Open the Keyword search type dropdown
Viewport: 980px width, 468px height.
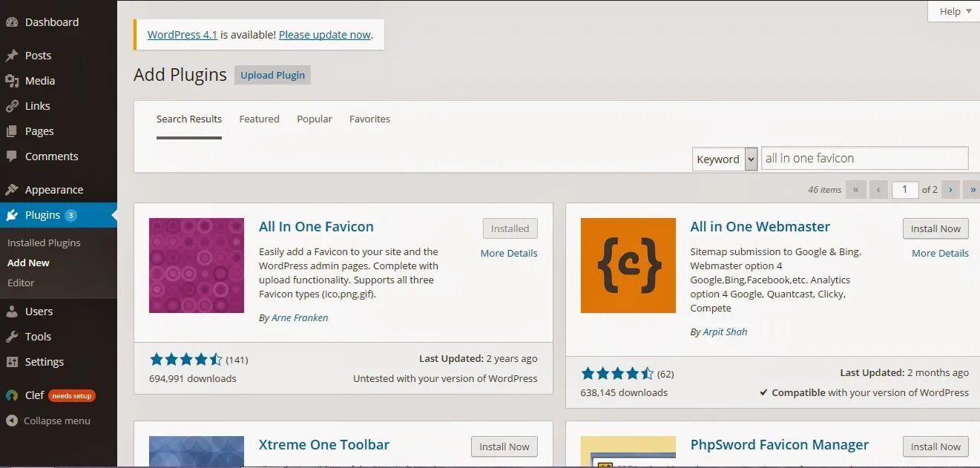(x=726, y=159)
